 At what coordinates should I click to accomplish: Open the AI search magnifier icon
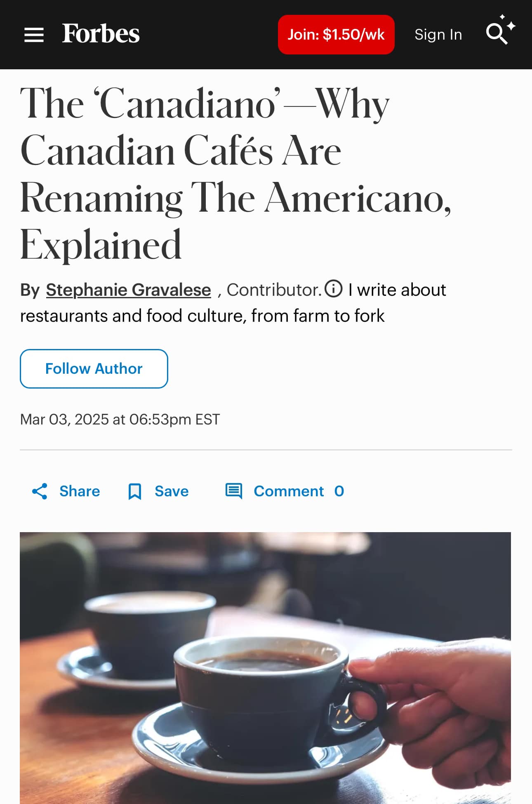click(496, 34)
